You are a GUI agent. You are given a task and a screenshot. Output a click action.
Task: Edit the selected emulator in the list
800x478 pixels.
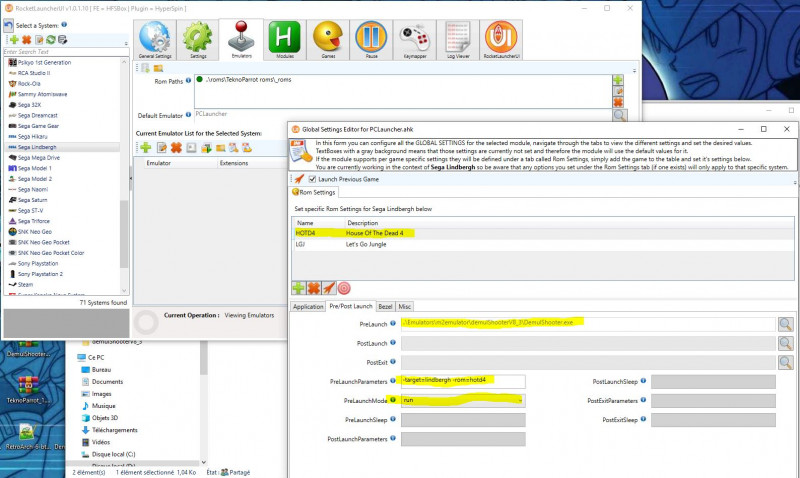point(162,148)
